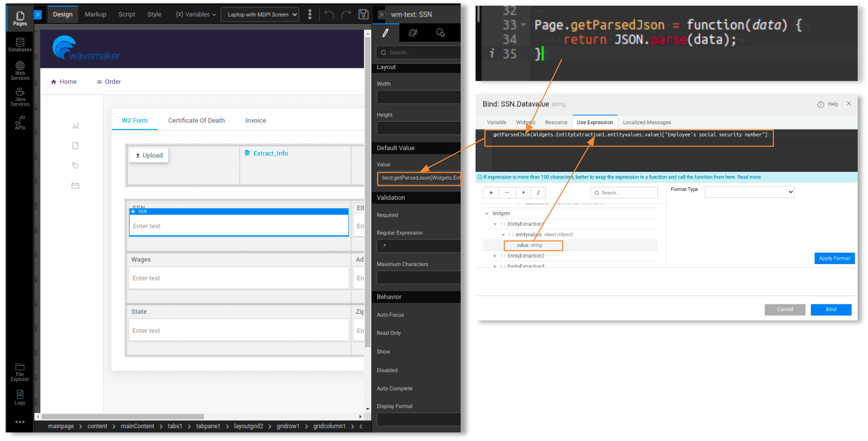This screenshot has height=441, width=868.
Task: Open the Web Services sidebar icon
Action: [20, 70]
